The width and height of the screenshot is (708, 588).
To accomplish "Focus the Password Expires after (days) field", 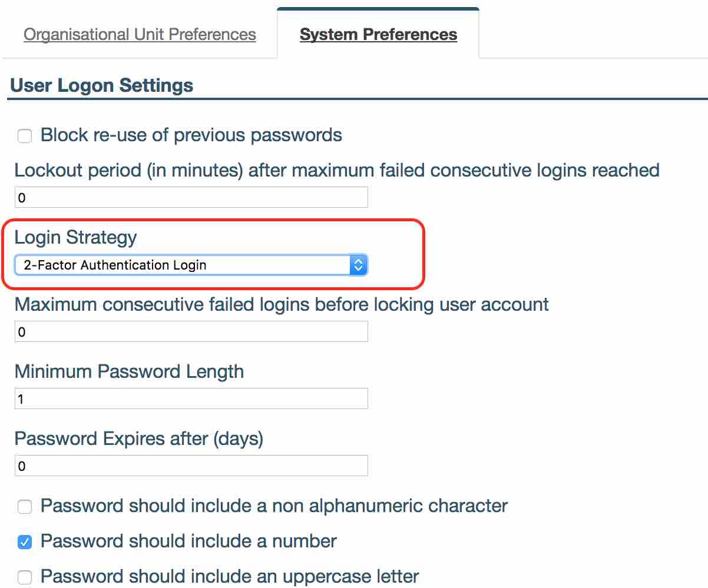I will point(191,466).
